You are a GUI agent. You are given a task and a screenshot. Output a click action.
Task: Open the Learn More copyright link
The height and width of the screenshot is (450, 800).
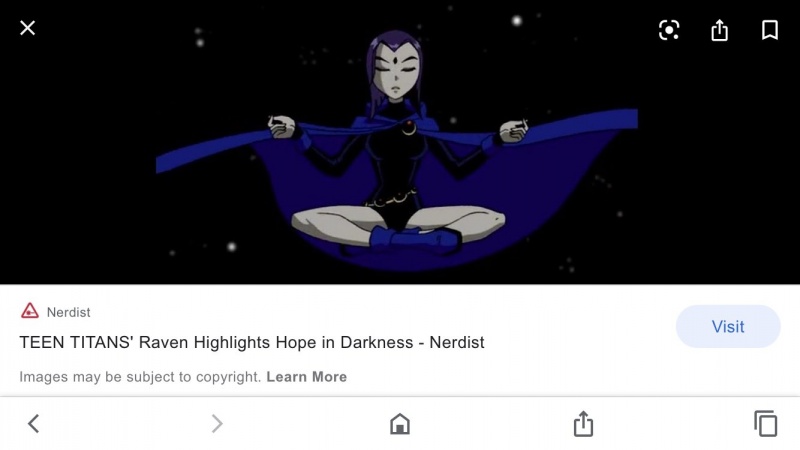point(307,377)
